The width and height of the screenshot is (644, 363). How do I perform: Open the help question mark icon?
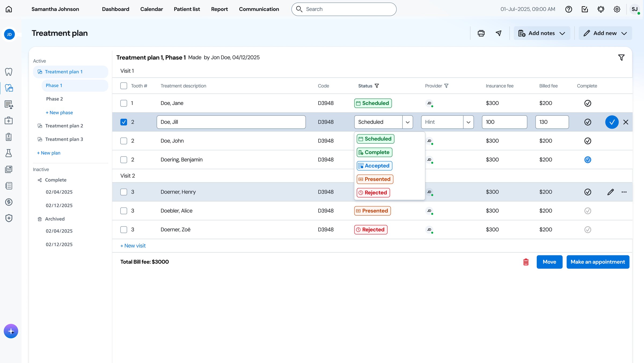tap(569, 9)
